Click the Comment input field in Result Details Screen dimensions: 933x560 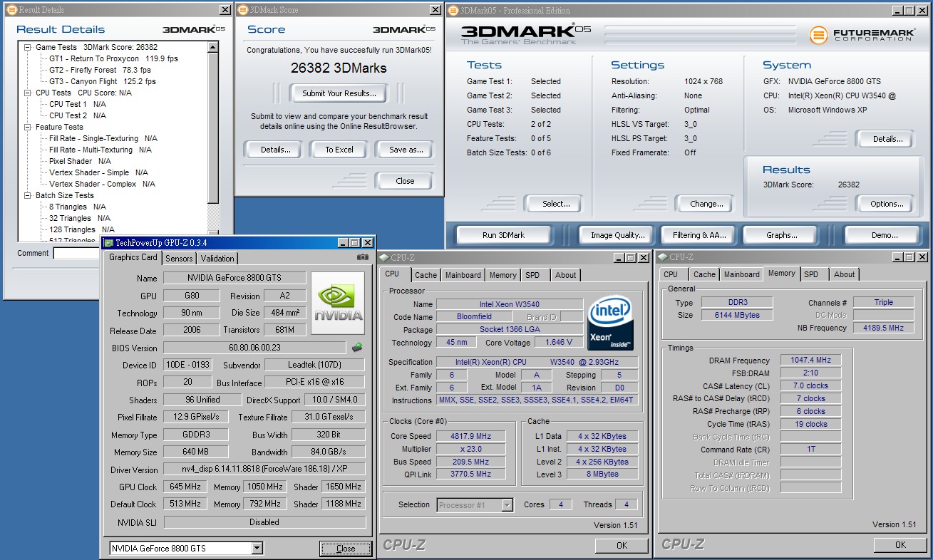tap(76, 253)
